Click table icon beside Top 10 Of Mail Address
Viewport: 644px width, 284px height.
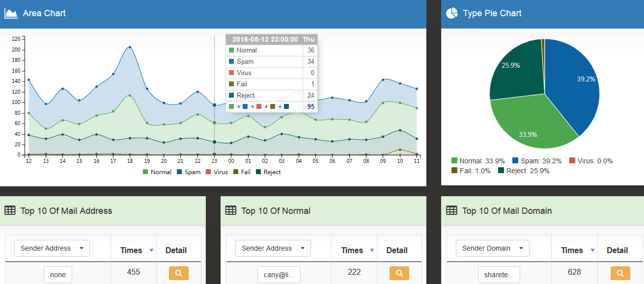10,210
